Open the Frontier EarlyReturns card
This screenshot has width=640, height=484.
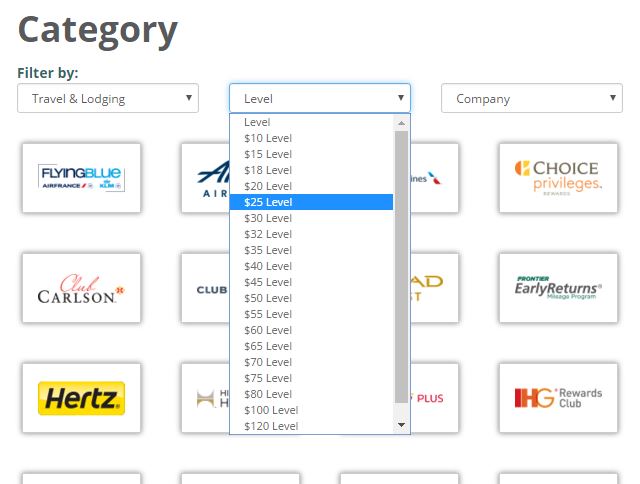[x=558, y=288]
